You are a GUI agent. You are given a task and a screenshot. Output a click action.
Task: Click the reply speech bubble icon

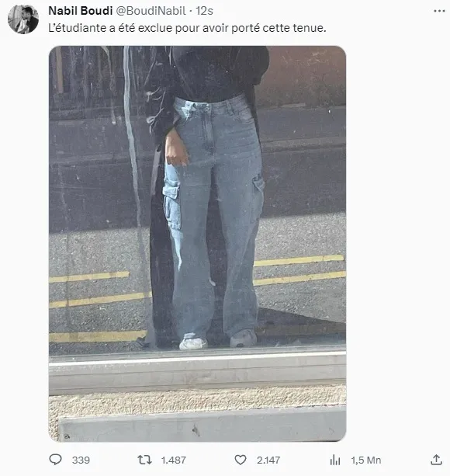pyautogui.click(x=56, y=460)
